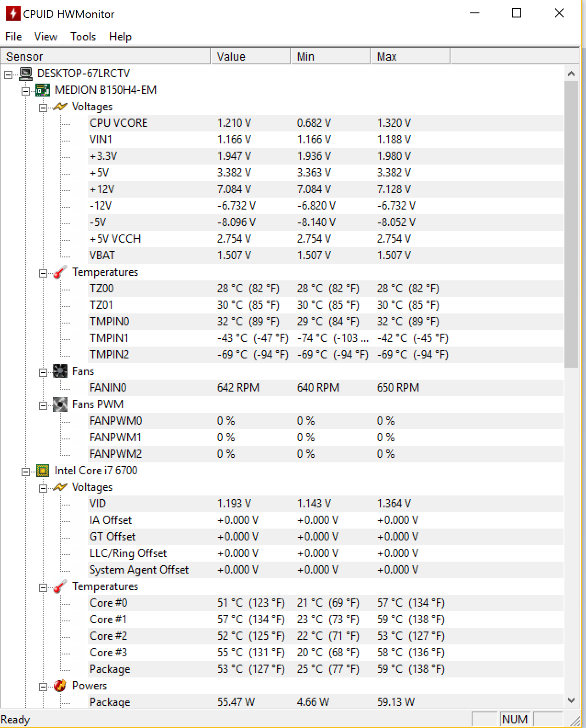Click the DESKTOP-67LRCTV computer icon
Viewport: 586px width, 728px height.
(26, 74)
